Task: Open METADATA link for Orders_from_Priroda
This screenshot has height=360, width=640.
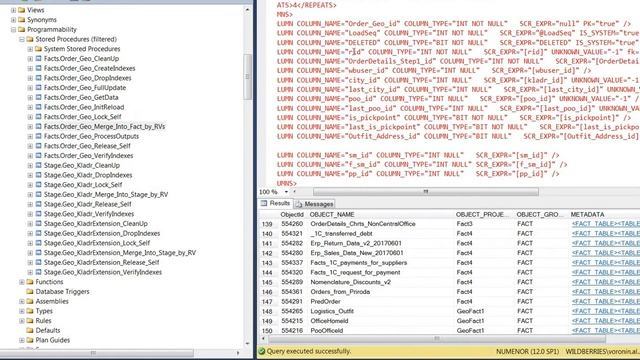Action: pyautogui.click(x=606, y=292)
